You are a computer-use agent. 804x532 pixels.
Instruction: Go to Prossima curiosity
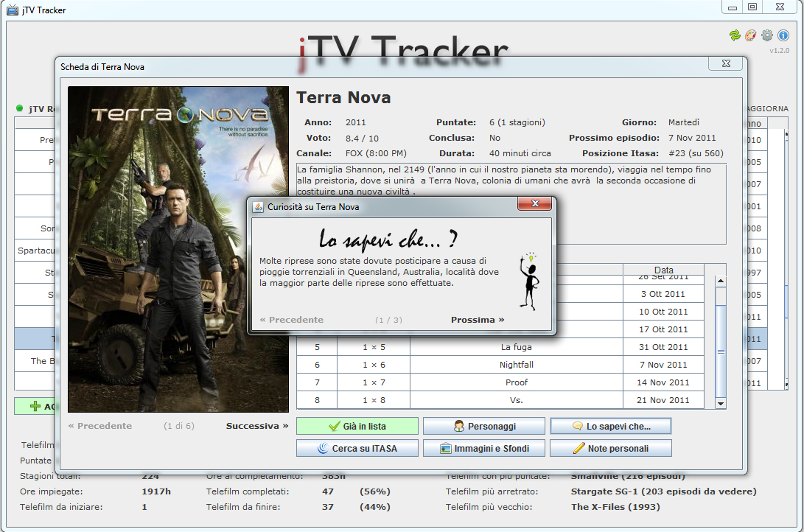point(478,320)
